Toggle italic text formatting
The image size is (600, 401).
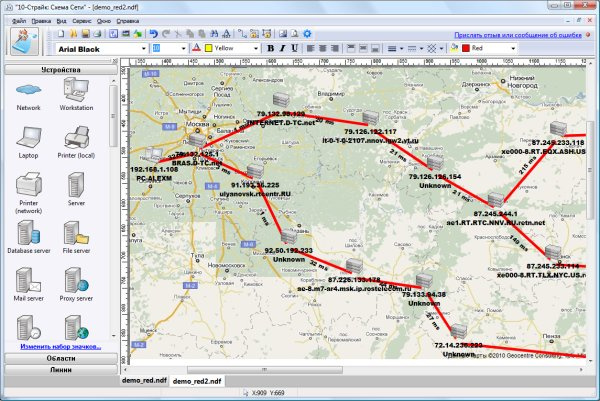[282, 47]
